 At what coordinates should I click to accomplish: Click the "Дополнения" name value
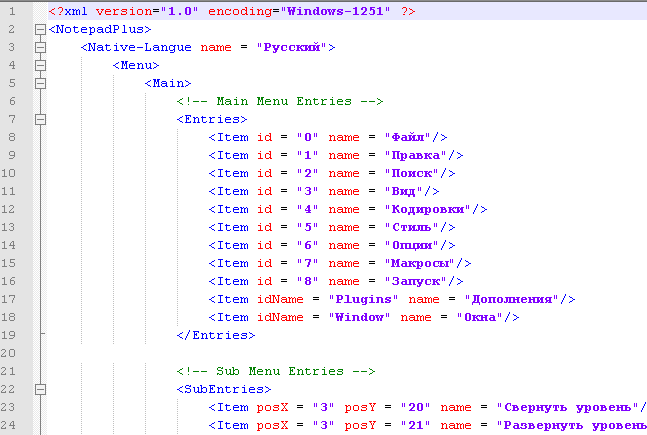[509, 299]
